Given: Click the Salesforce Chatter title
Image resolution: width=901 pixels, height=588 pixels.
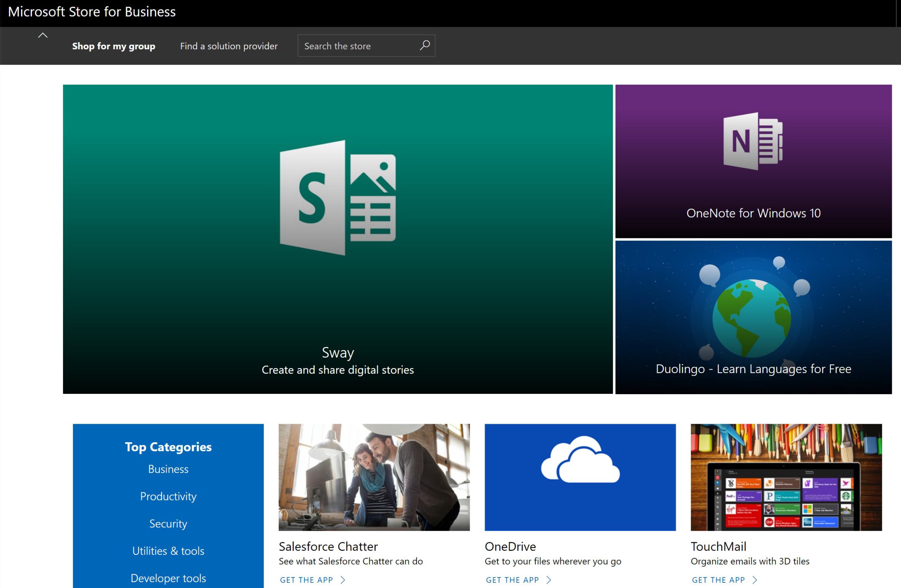Looking at the screenshot, I should pyautogui.click(x=328, y=547).
